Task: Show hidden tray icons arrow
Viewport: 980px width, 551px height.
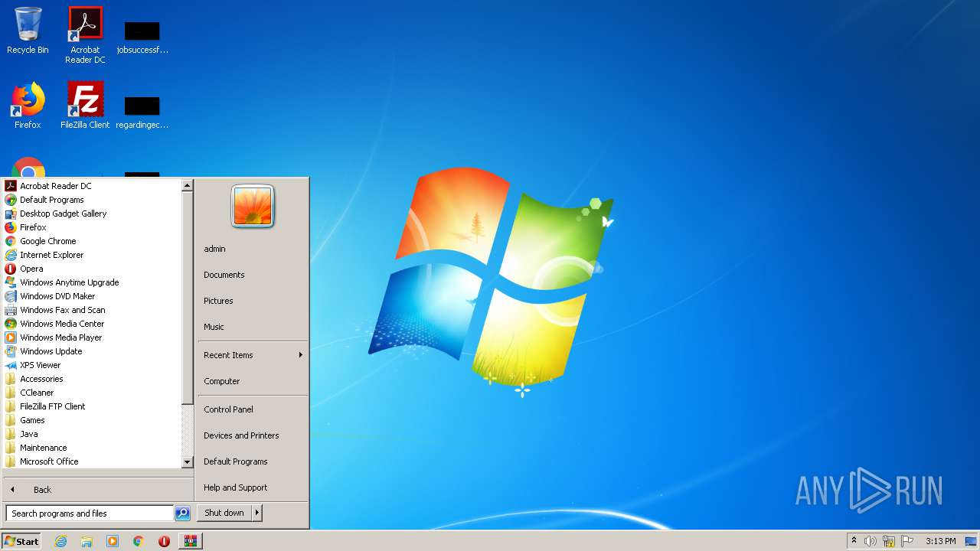Action: (x=854, y=541)
